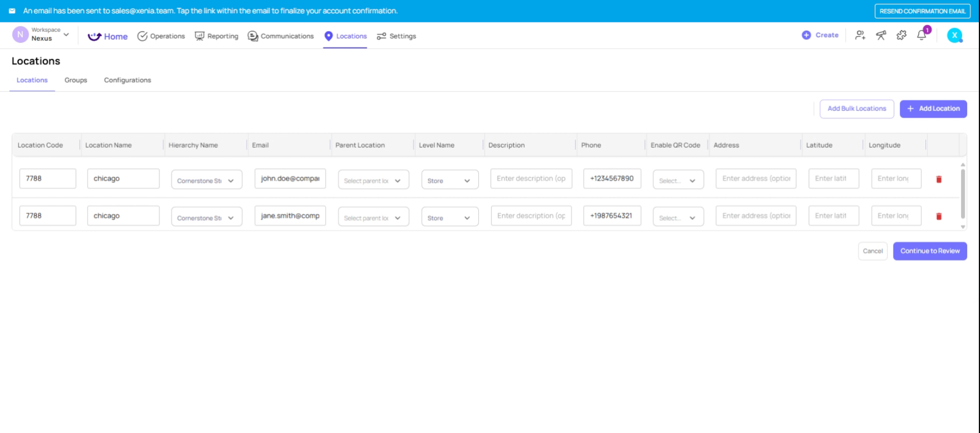
Task: Click the john.doe email field
Action: (x=290, y=179)
